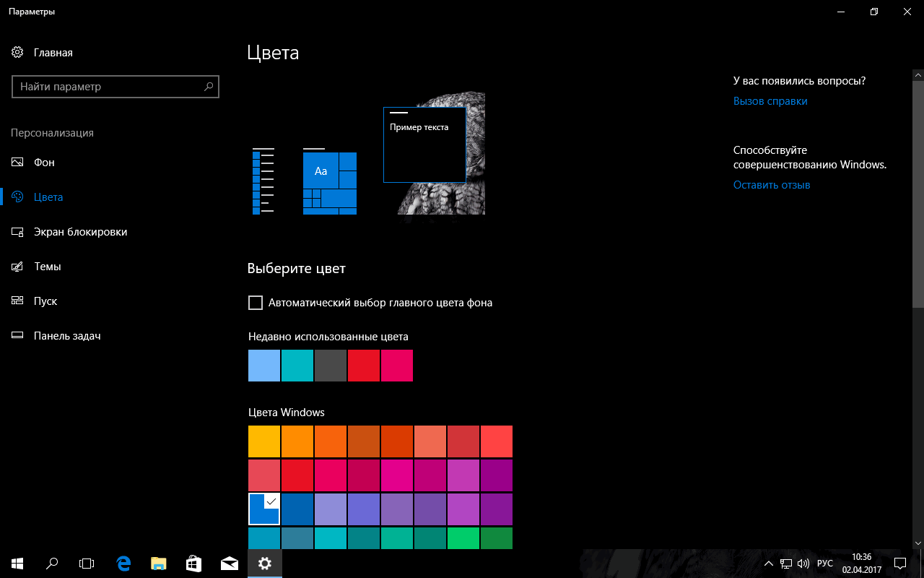Viewport: 924px width, 578px height.
Task: Open the Mail app from the taskbar
Action: tap(230, 564)
